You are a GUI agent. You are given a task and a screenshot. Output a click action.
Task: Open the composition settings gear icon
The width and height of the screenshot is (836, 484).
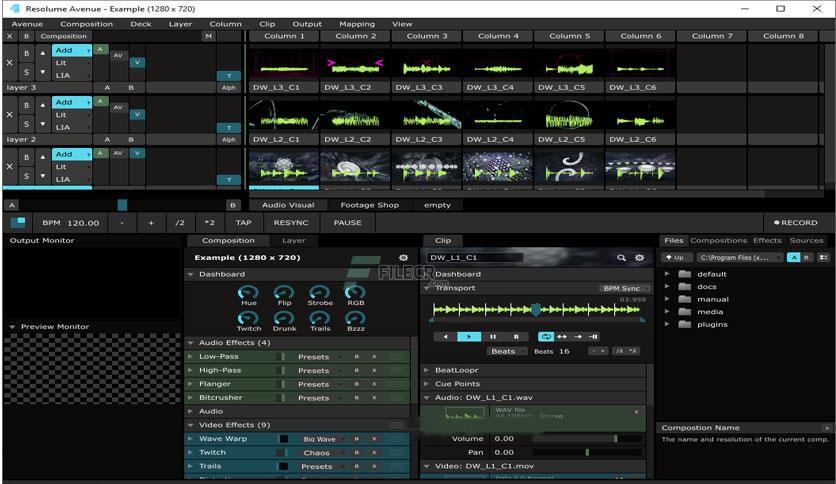tap(404, 257)
